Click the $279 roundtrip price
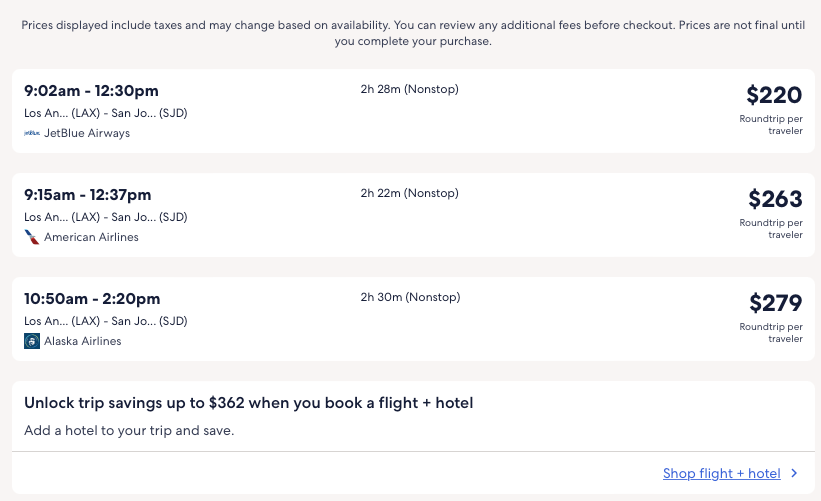Image resolution: width=821 pixels, height=501 pixels. click(775, 303)
